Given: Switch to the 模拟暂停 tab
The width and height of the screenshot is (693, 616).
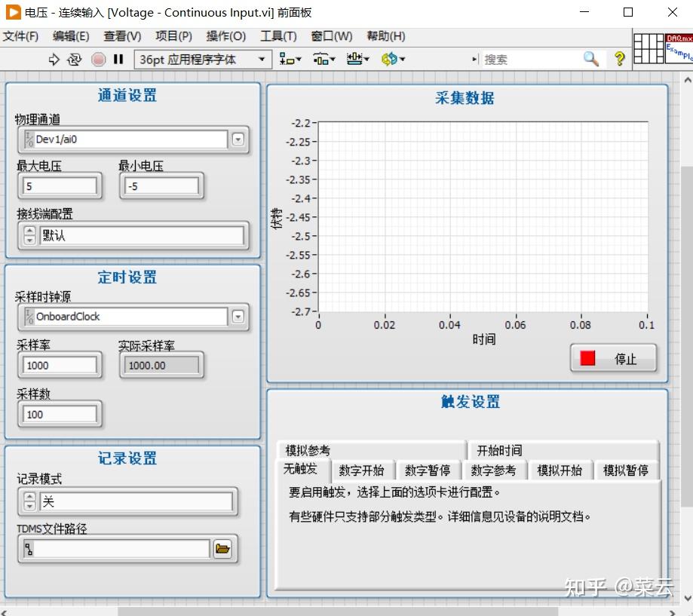Looking at the screenshot, I should (x=625, y=470).
